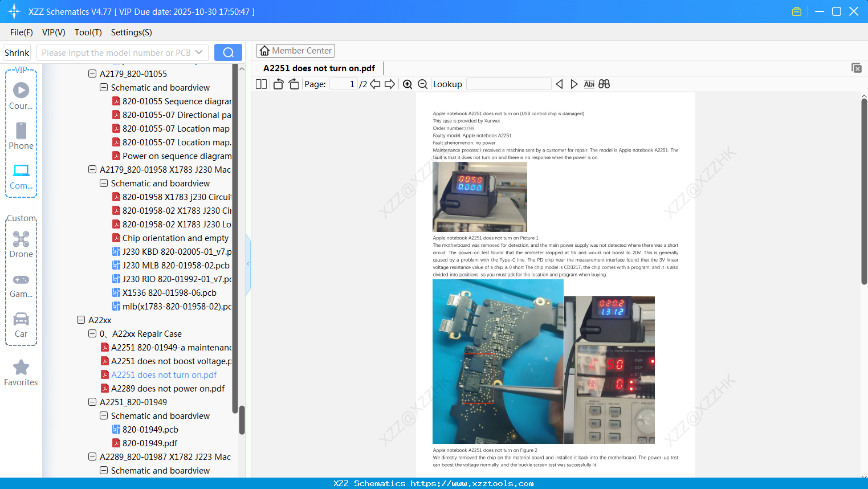Click the document panel restore icon
Screen dimensions: 868x489
point(857,68)
